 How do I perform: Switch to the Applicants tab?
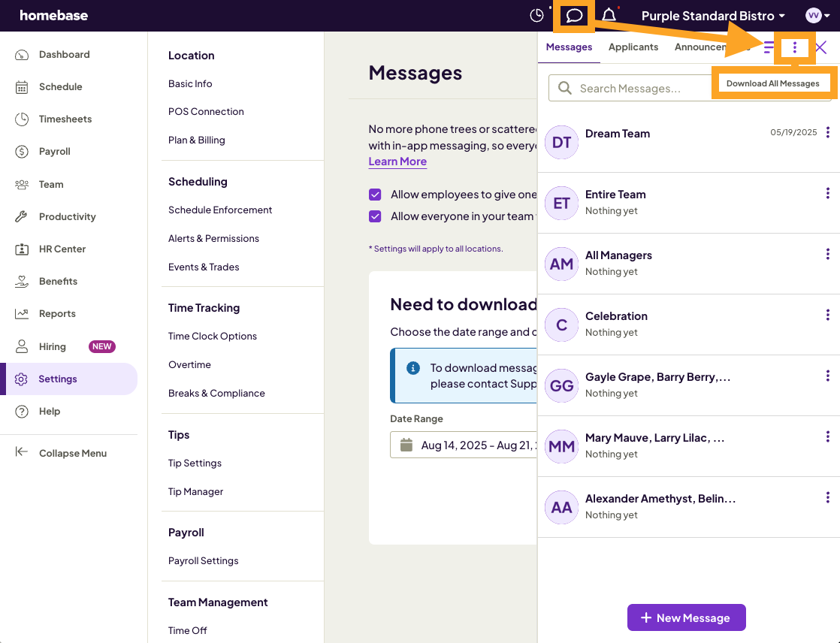633,47
